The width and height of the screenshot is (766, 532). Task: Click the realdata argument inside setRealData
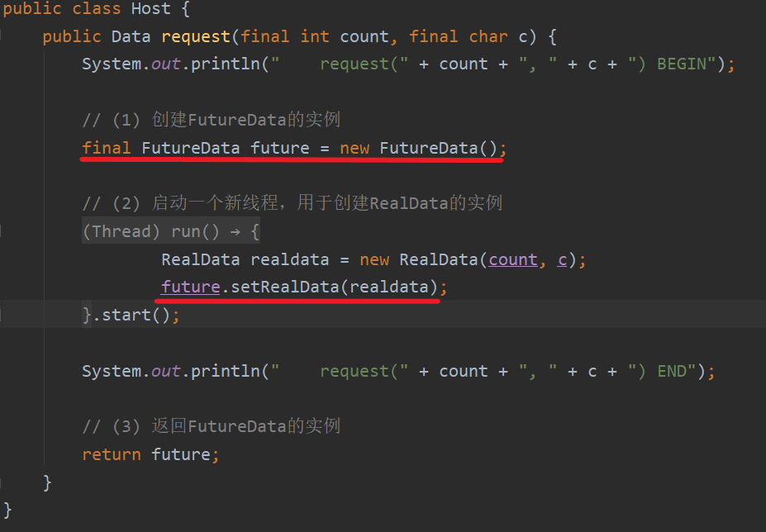(389, 287)
